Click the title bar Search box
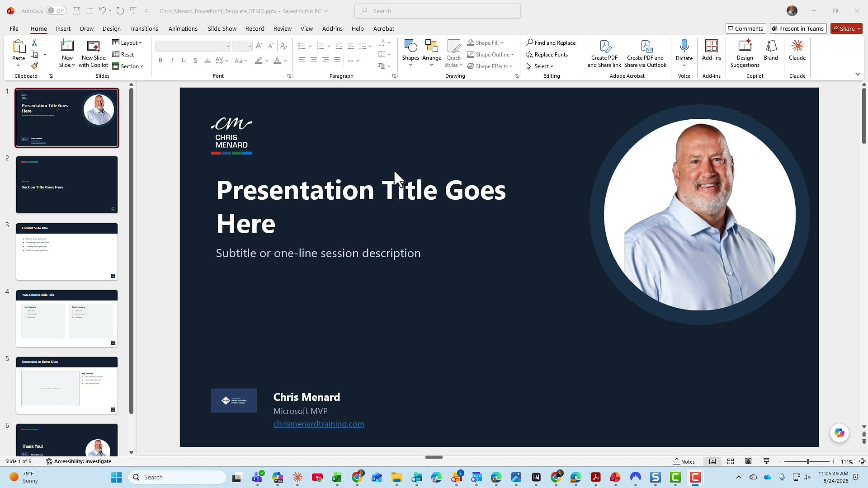The height and width of the screenshot is (488, 868). tap(437, 11)
